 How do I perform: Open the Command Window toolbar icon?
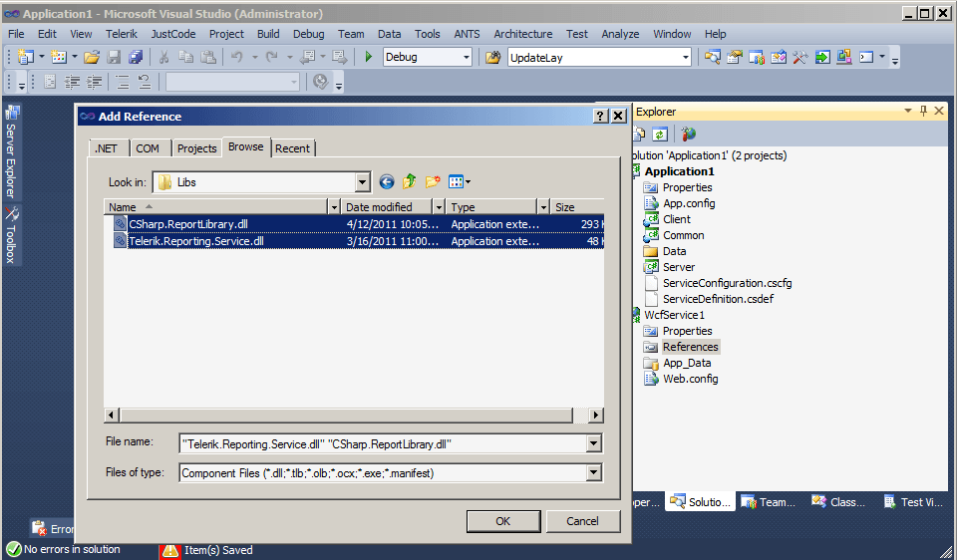coord(866,58)
